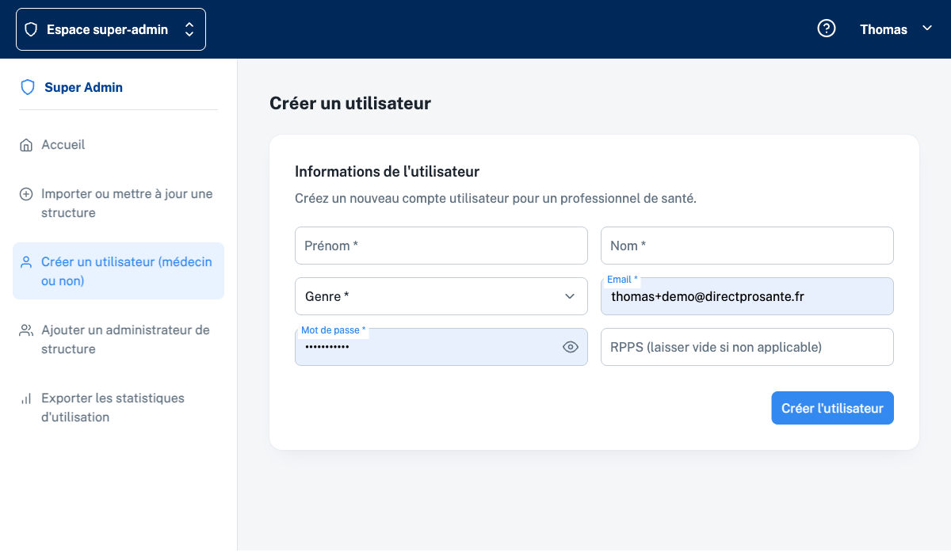The image size is (951, 560).
Task: Click the Super Admin shield icon
Action: pyautogui.click(x=28, y=87)
